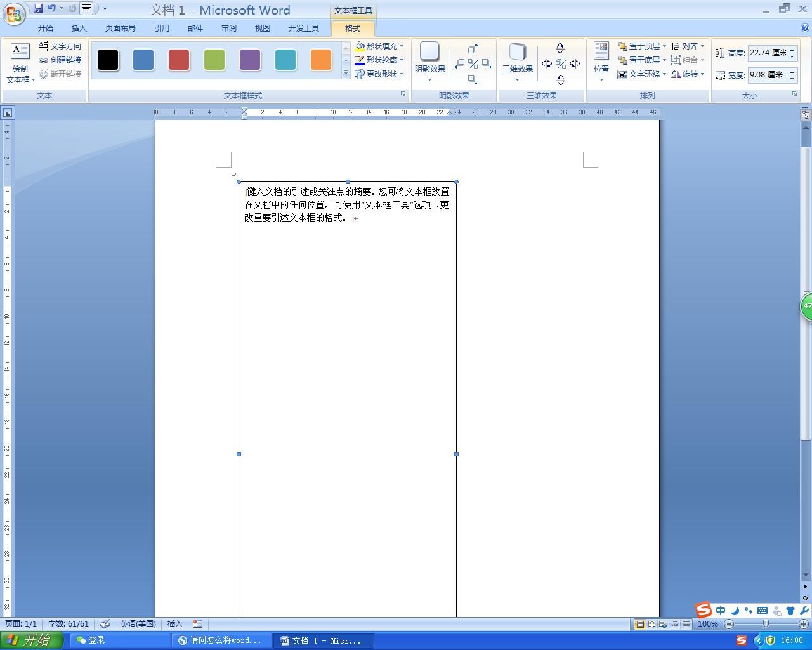
Task: Tilt 3-D effect up
Action: (x=560, y=48)
